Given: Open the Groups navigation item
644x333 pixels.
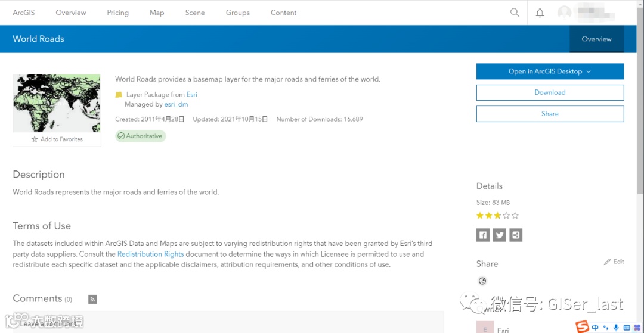Looking at the screenshot, I should coord(238,13).
